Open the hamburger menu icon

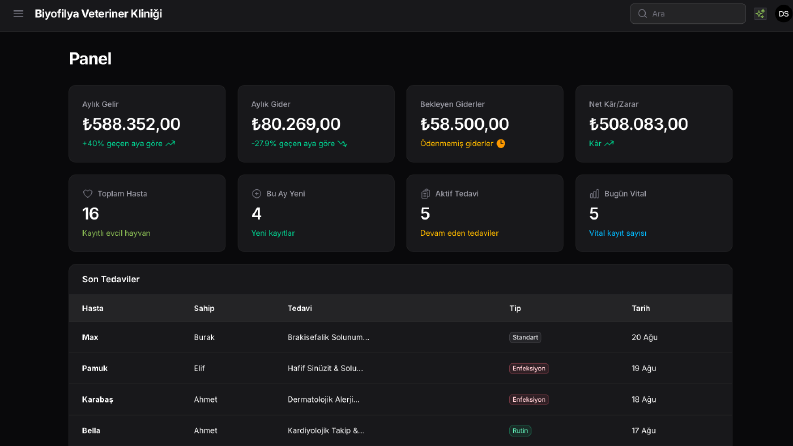(x=18, y=14)
